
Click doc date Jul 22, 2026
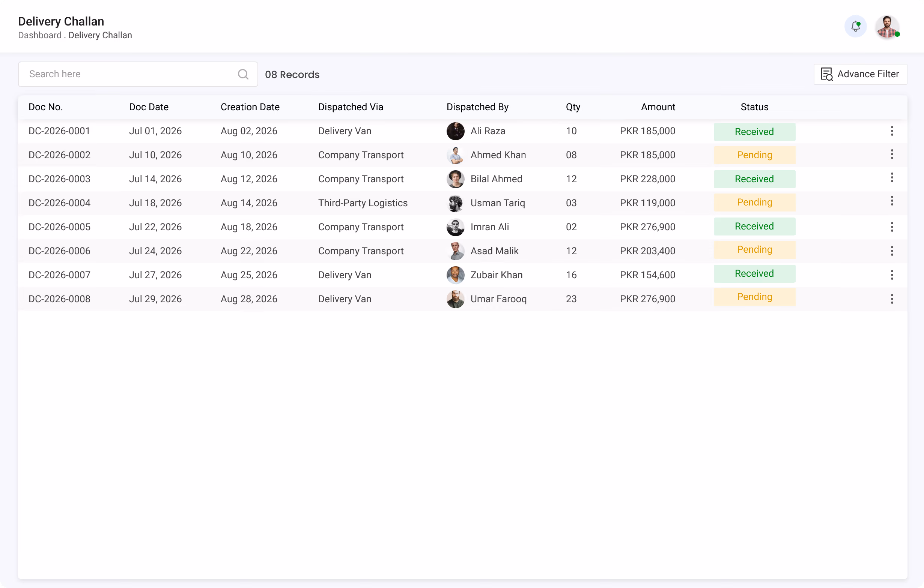click(155, 227)
